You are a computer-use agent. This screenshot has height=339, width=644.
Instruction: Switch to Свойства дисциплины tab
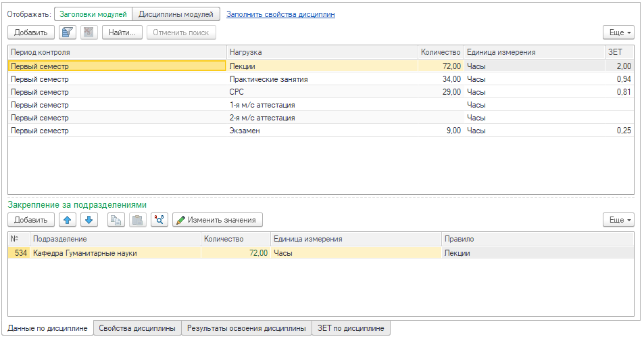[x=137, y=328]
